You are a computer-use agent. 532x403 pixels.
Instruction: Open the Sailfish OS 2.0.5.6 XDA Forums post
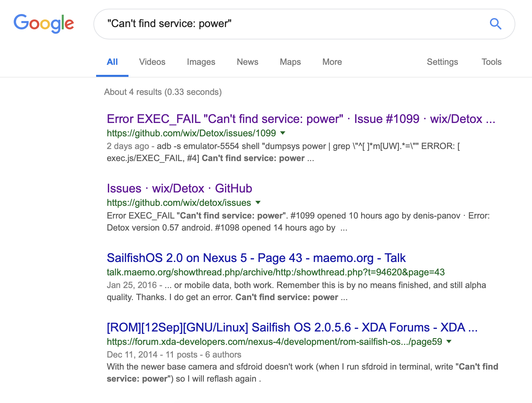click(x=292, y=327)
